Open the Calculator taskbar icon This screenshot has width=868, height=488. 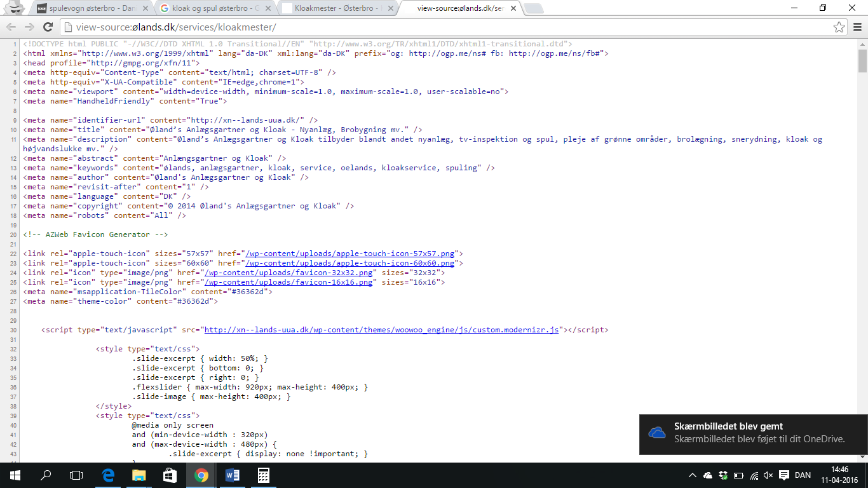pyautogui.click(x=263, y=475)
